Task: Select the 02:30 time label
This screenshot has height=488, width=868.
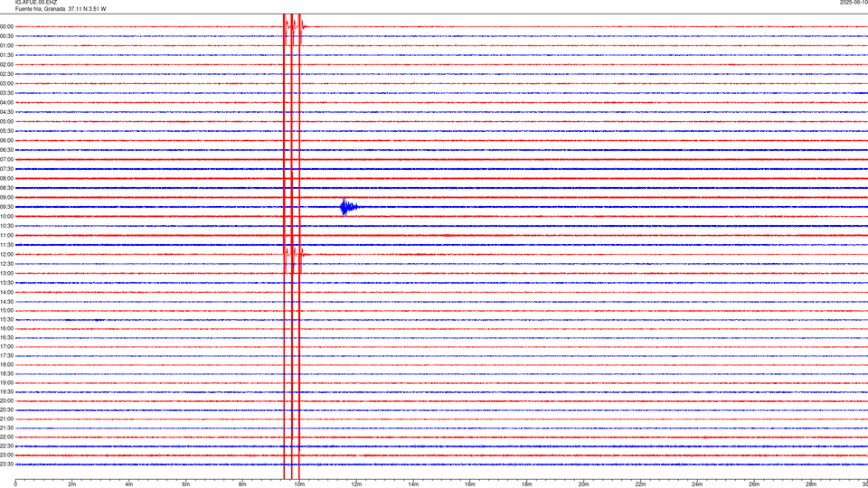Action: 7,74
